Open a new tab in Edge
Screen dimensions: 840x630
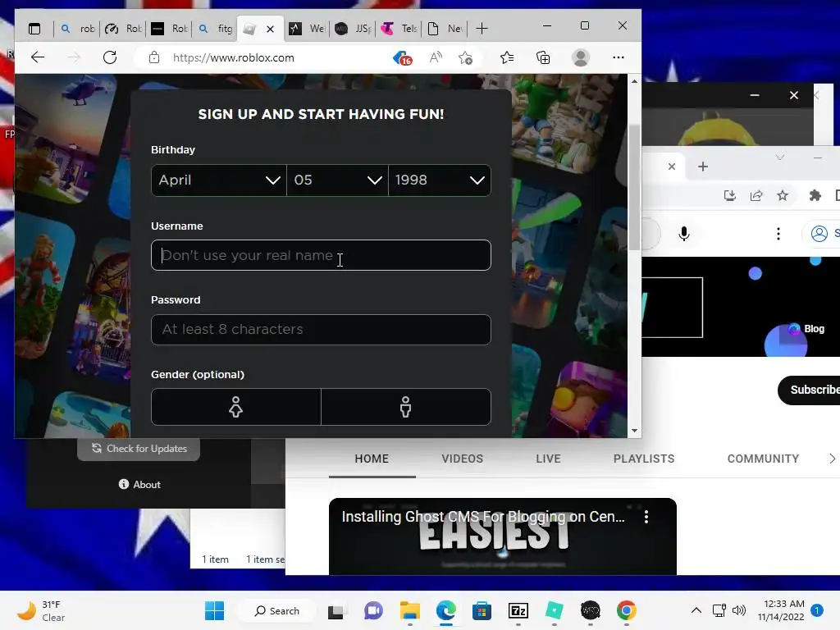pos(482,29)
